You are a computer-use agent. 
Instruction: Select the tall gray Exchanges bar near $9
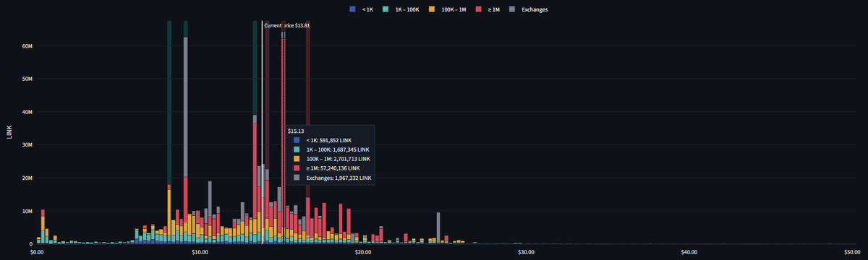click(x=186, y=107)
